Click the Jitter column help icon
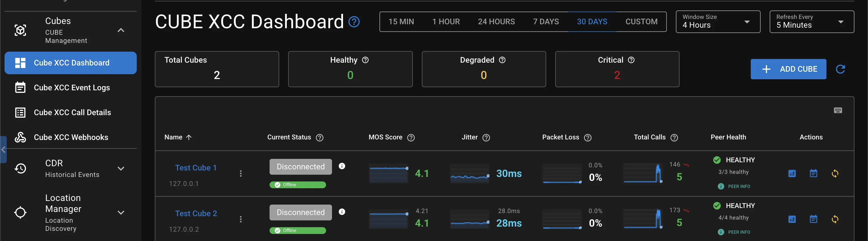Screen dimensions: 868x241 486,138
